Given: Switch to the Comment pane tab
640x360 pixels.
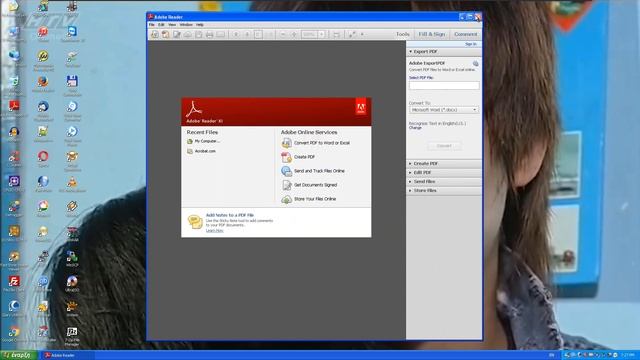Looking at the screenshot, I should tap(465, 34).
